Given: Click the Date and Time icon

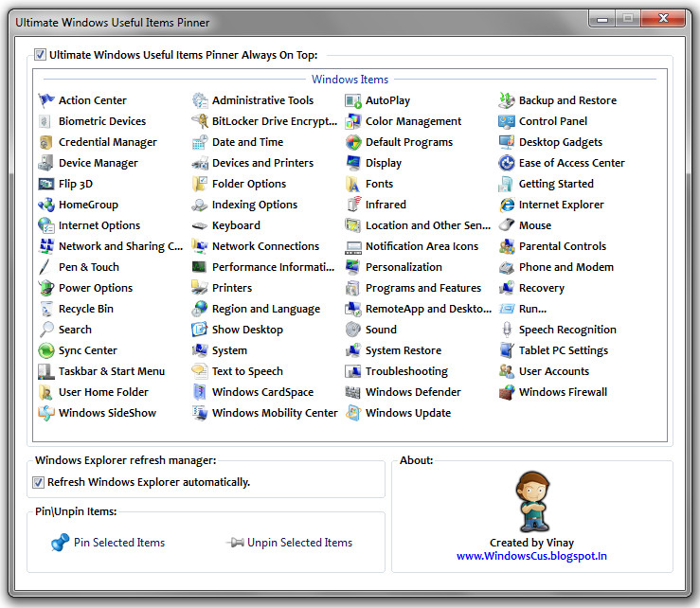Looking at the screenshot, I should [x=200, y=142].
